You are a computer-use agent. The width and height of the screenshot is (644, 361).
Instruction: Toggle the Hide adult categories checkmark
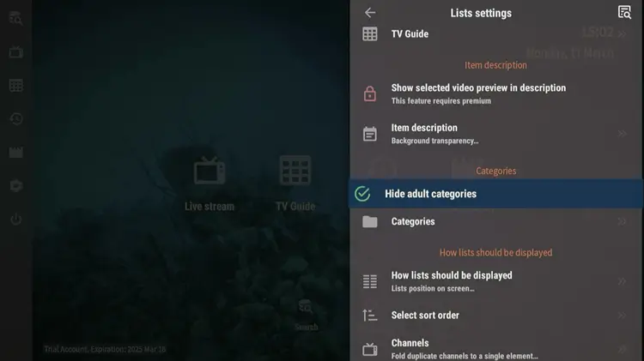click(x=362, y=194)
